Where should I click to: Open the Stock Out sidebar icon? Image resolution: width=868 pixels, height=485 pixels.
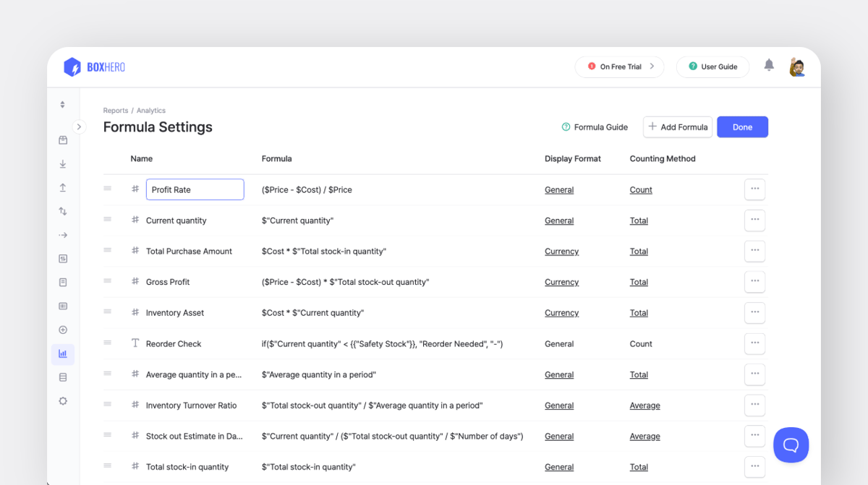(63, 188)
